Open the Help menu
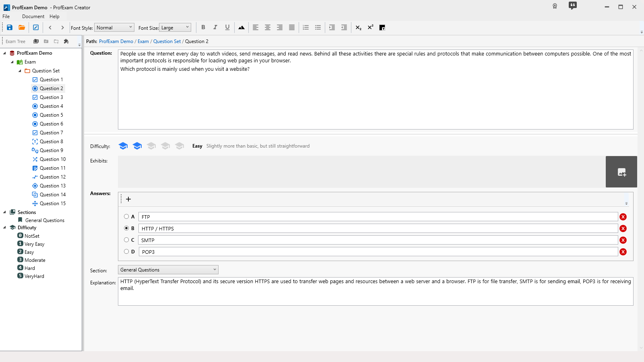Image resolution: width=644 pixels, height=362 pixels. [54, 16]
